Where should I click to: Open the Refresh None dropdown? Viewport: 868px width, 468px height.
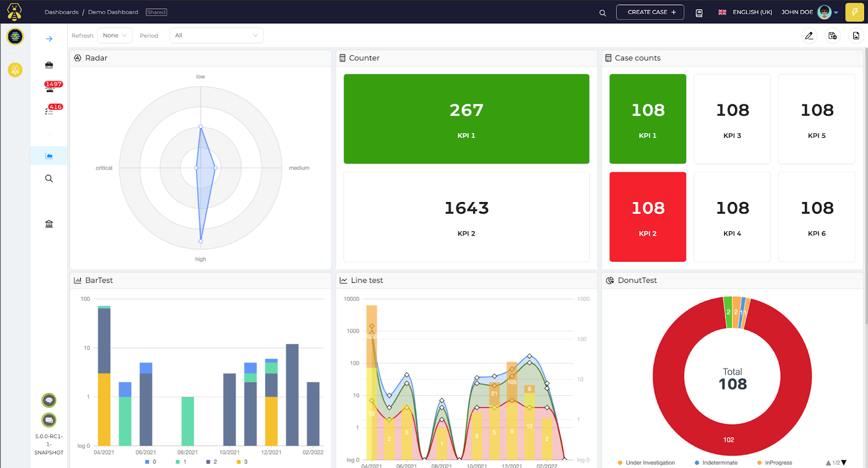pos(114,35)
